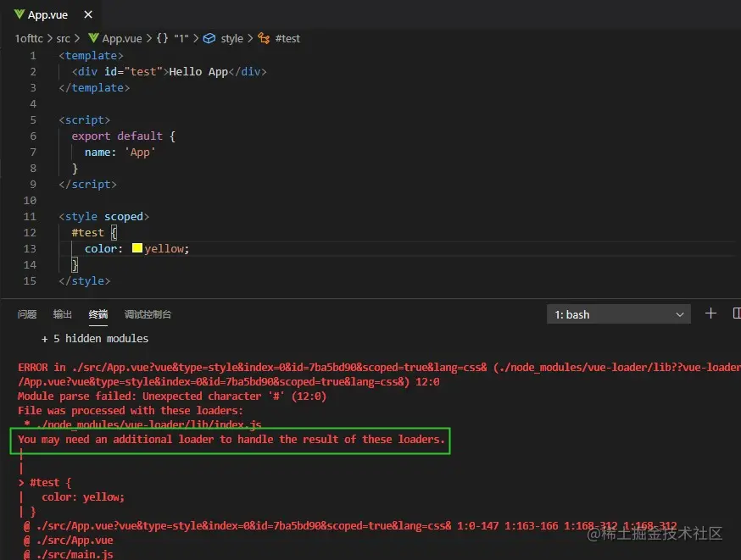Switch to the 问题 panel tab
This screenshot has height=560, width=741.
[x=27, y=314]
